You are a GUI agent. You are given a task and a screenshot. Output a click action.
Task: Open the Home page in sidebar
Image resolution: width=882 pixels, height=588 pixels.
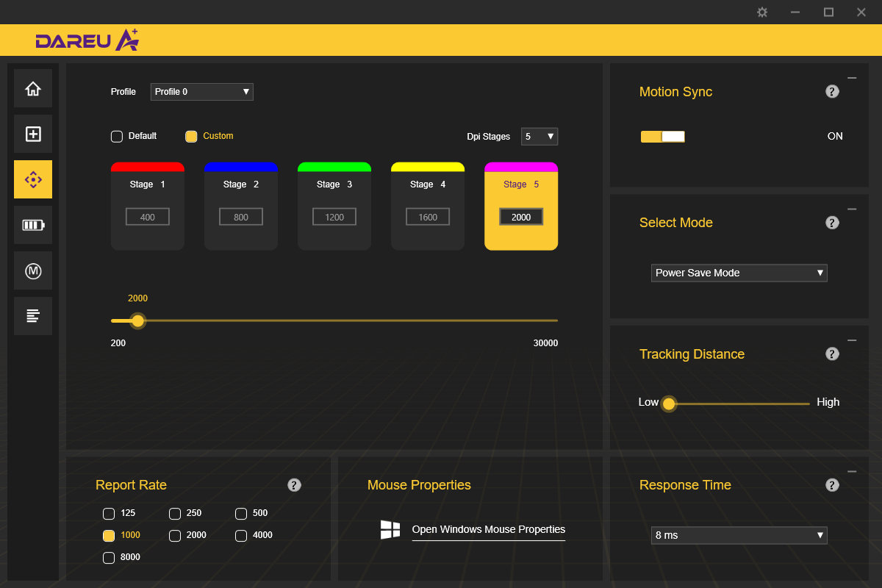[33, 89]
